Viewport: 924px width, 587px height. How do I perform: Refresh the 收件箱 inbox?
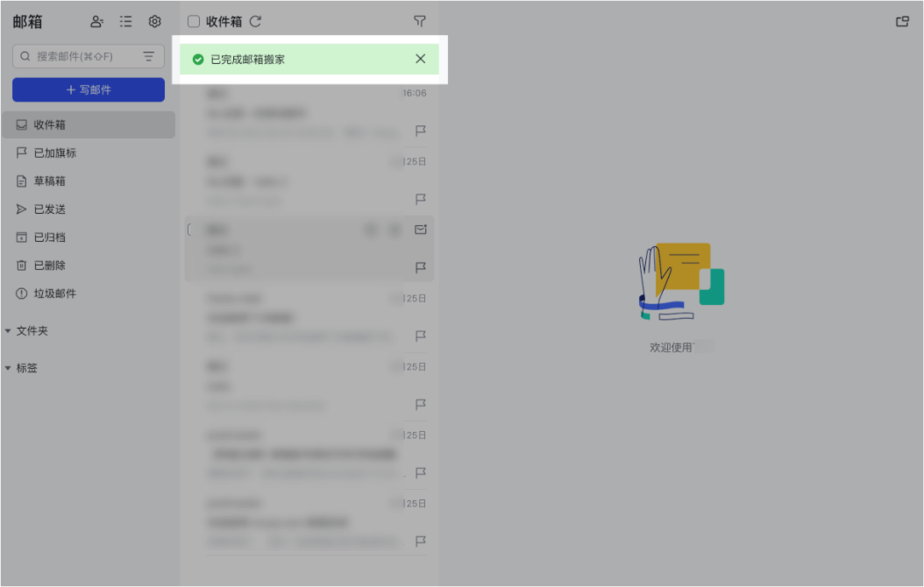[x=255, y=21]
